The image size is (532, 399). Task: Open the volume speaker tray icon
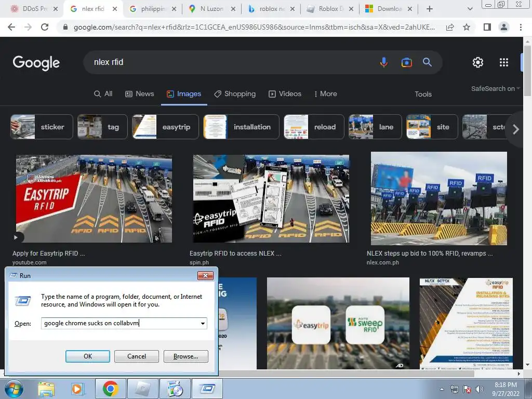pyautogui.click(x=480, y=390)
